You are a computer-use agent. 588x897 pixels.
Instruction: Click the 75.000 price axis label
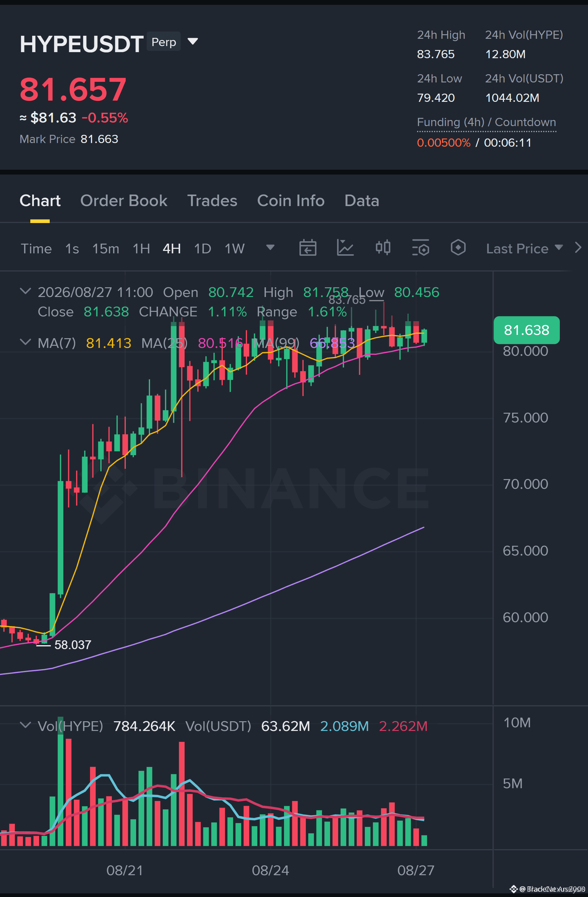tap(525, 418)
